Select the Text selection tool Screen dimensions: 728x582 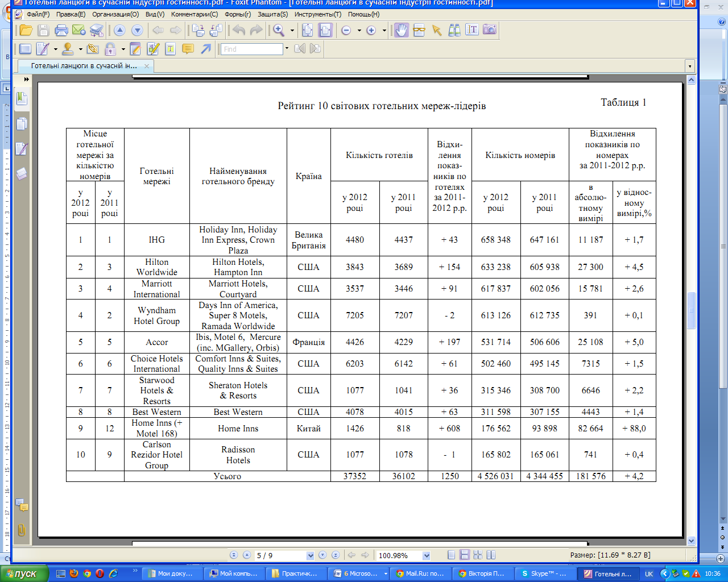[472, 30]
